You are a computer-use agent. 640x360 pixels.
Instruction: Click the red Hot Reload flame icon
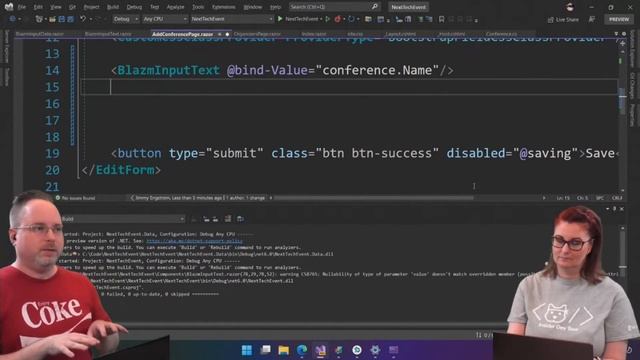338,19
